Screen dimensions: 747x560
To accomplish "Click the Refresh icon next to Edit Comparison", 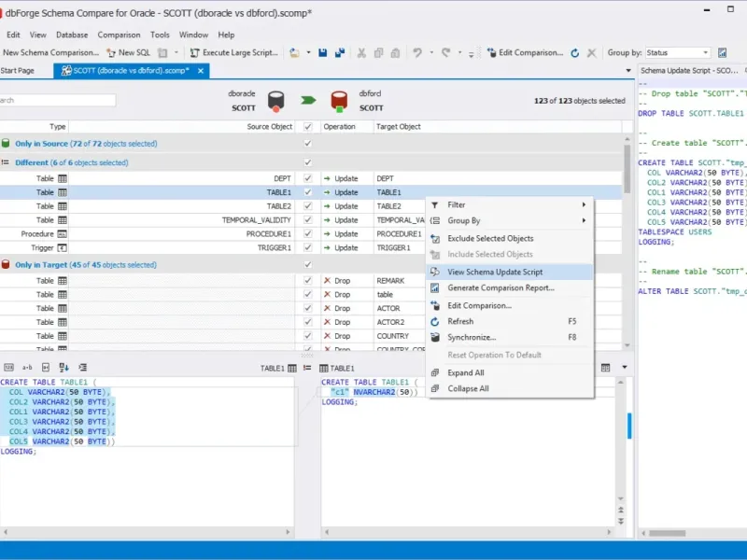I will point(575,53).
